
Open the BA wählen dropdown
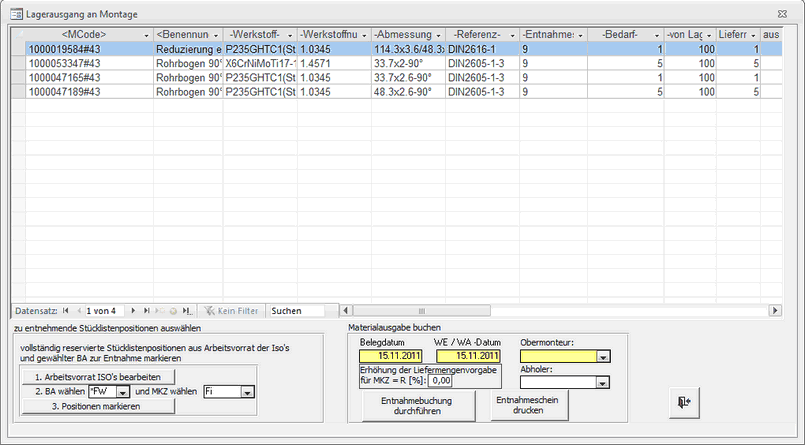click(125, 392)
